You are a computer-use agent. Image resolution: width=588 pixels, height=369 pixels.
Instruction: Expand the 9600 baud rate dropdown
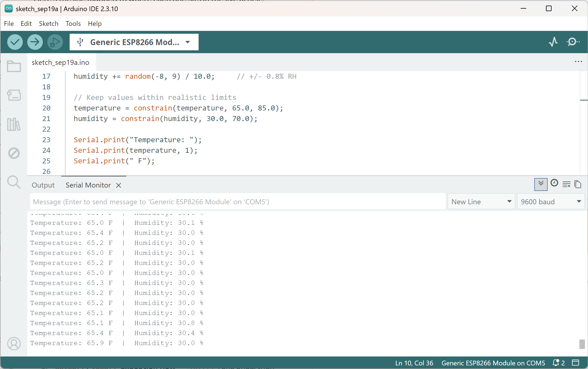pos(551,202)
